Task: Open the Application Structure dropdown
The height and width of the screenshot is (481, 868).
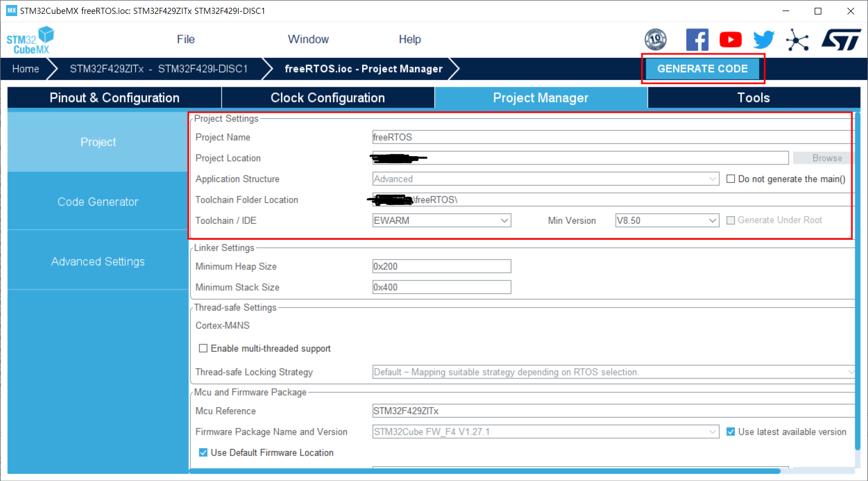Action: pos(545,179)
